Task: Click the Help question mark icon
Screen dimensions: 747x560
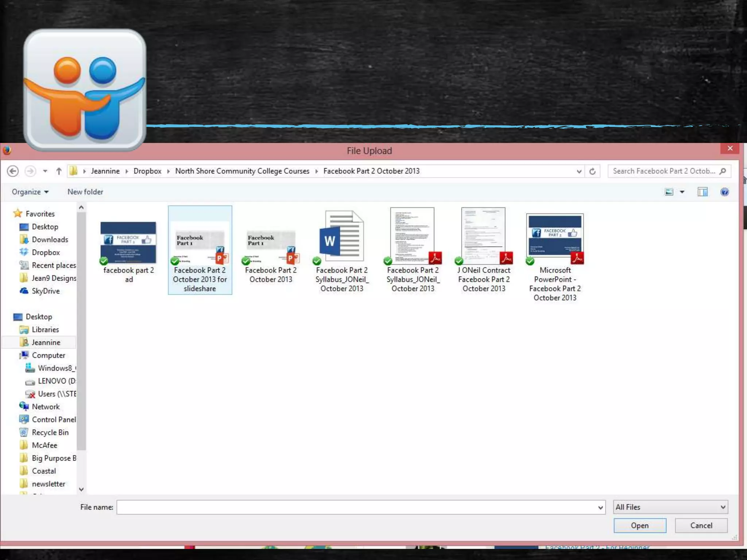Action: (724, 192)
